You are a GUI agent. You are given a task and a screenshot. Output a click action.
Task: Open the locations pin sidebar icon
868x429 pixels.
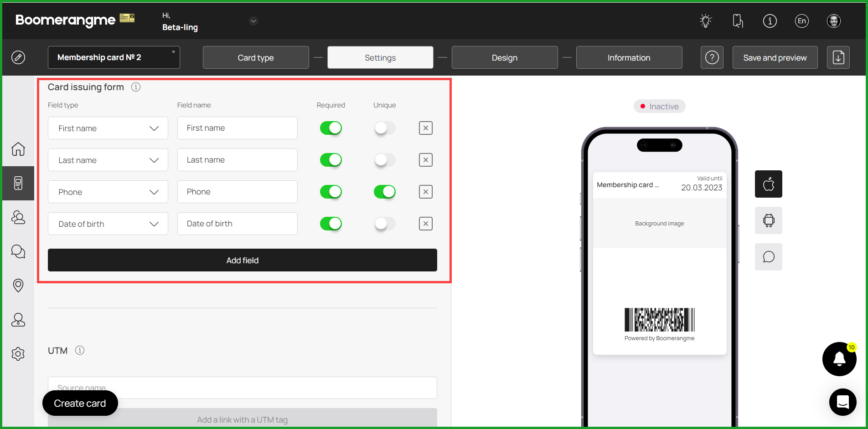tap(18, 286)
